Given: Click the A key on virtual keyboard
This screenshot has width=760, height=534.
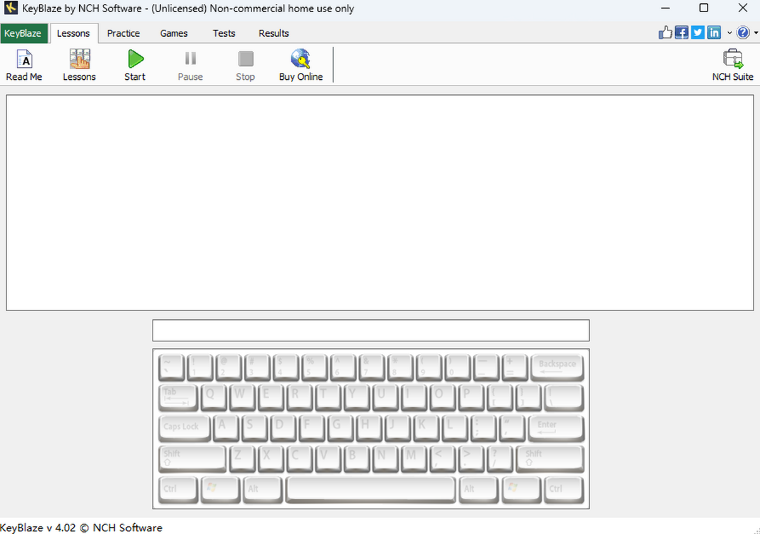Looking at the screenshot, I should tap(226, 428).
